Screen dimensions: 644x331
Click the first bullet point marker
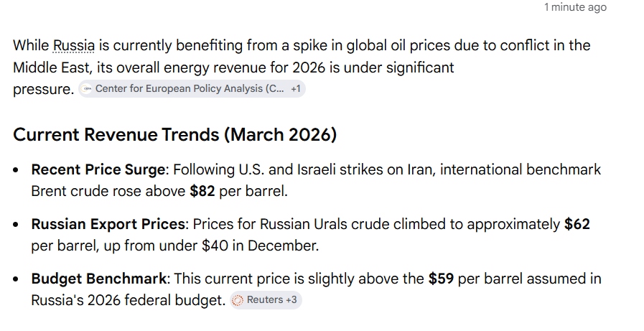16,170
